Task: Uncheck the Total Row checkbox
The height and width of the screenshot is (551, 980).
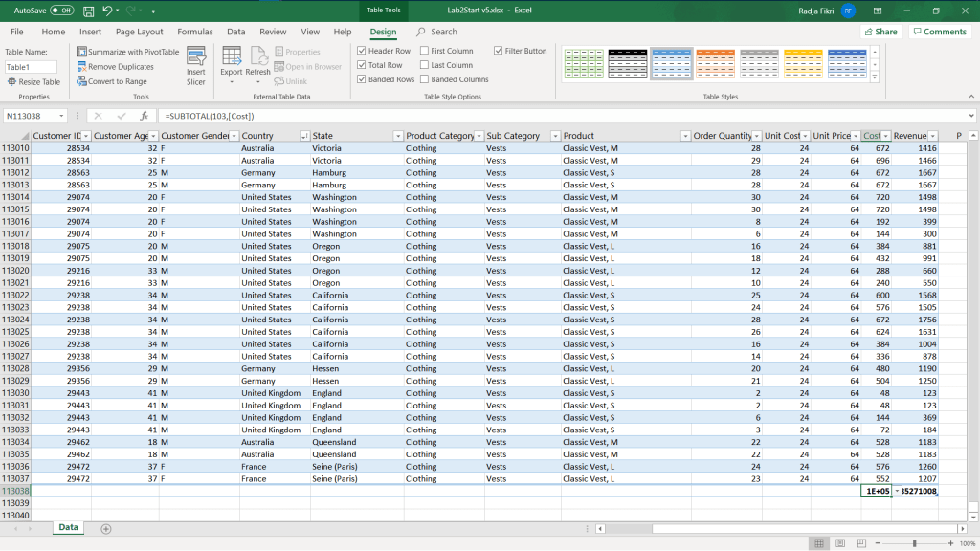Action: (x=362, y=65)
